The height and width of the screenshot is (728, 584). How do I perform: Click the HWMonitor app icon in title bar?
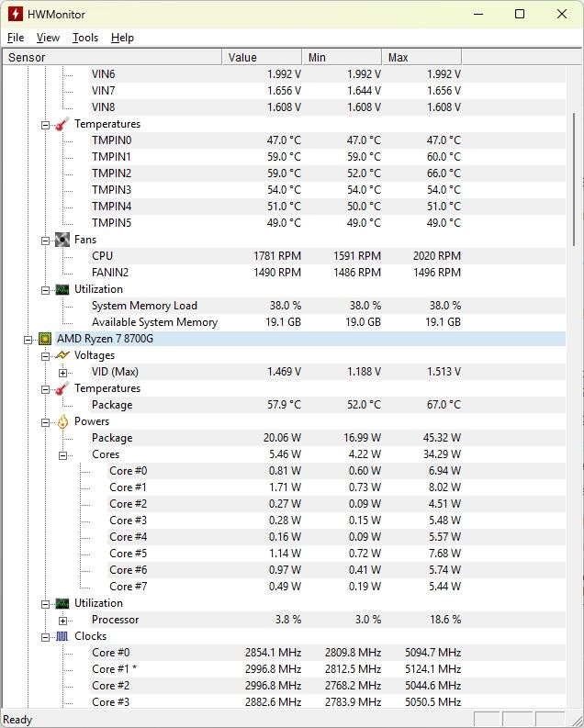point(16,14)
